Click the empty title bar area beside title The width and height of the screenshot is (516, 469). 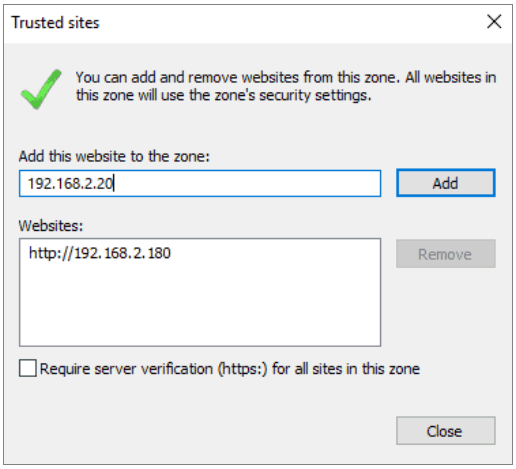(290, 23)
